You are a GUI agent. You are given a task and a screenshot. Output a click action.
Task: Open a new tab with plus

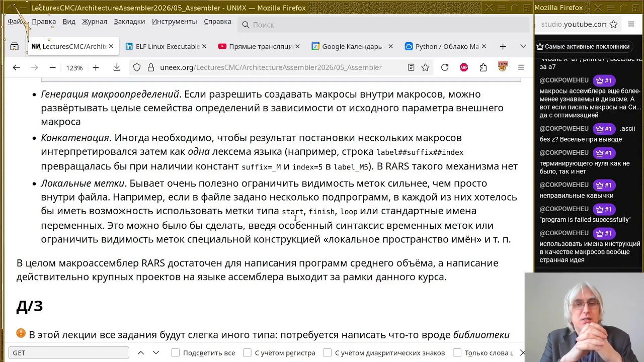(x=503, y=46)
